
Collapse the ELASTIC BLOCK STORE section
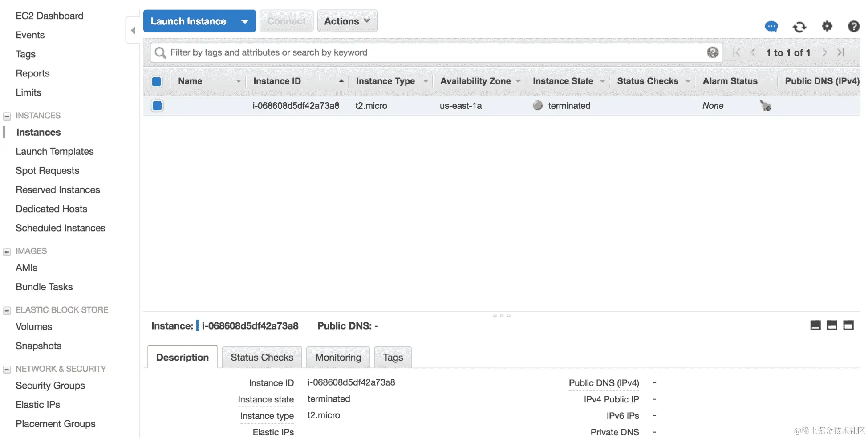[x=7, y=310]
